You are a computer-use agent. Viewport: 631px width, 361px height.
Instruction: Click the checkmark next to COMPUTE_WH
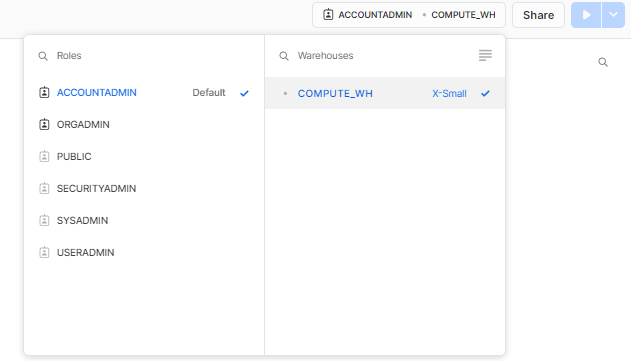tap(485, 93)
